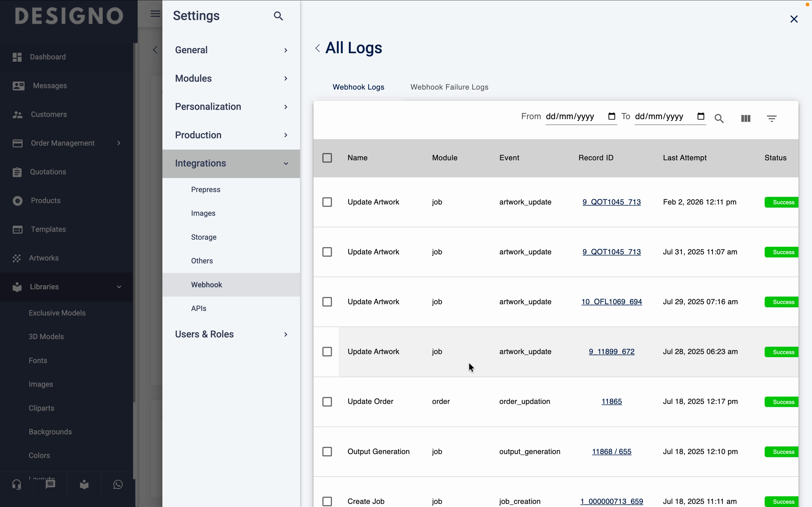812x507 pixels.
Task: Click the hamburger menu icon
Action: (155, 14)
